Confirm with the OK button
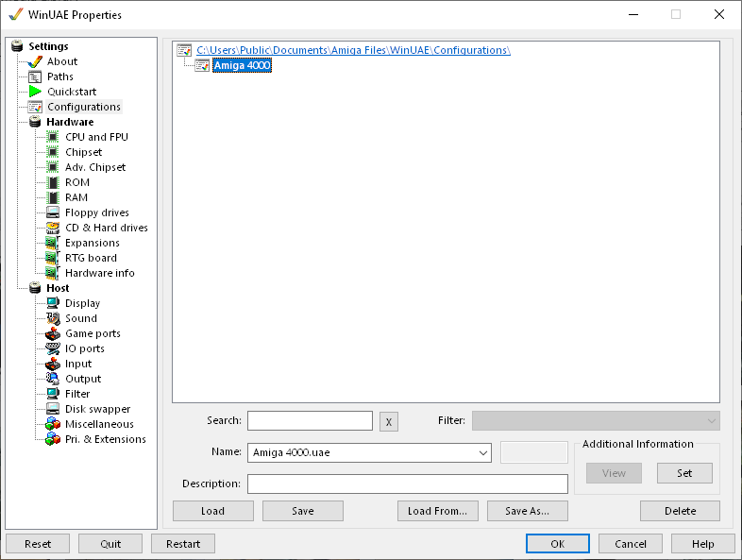 558,544
